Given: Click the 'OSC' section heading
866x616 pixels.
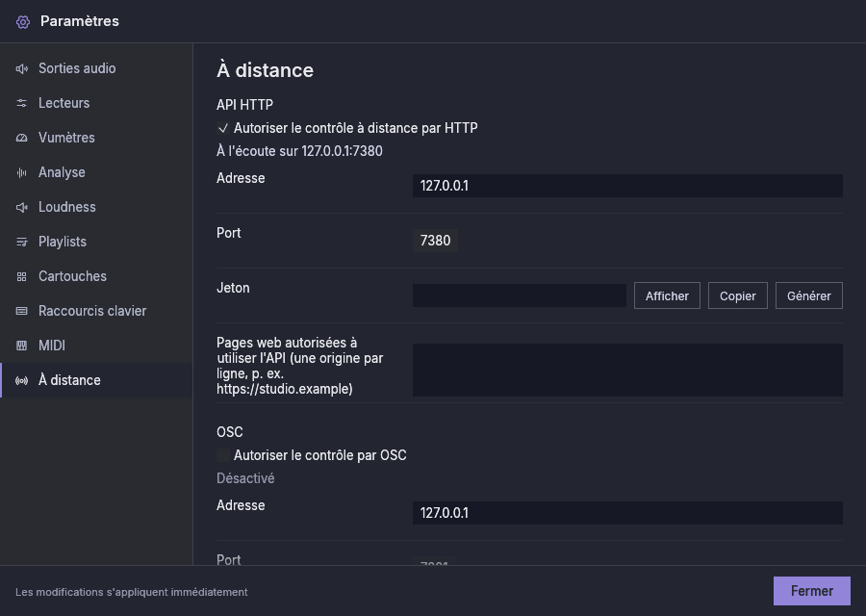Looking at the screenshot, I should coord(230,432).
